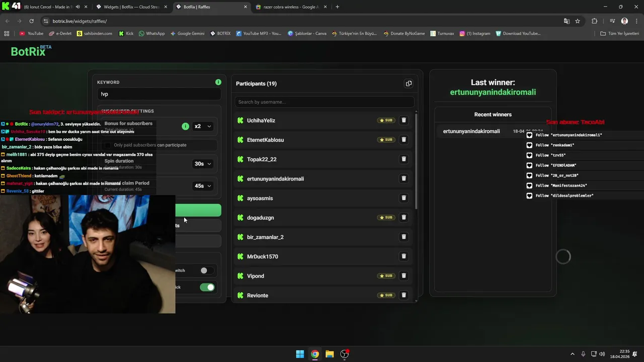The width and height of the screenshot is (644, 362).
Task: Open the Google Gemini bookmark
Action: (x=187, y=34)
